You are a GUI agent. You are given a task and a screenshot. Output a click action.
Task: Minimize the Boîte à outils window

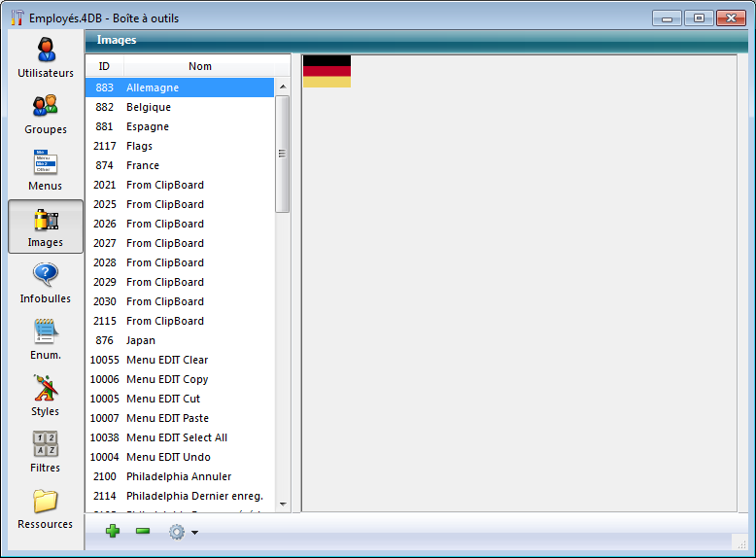(667, 18)
